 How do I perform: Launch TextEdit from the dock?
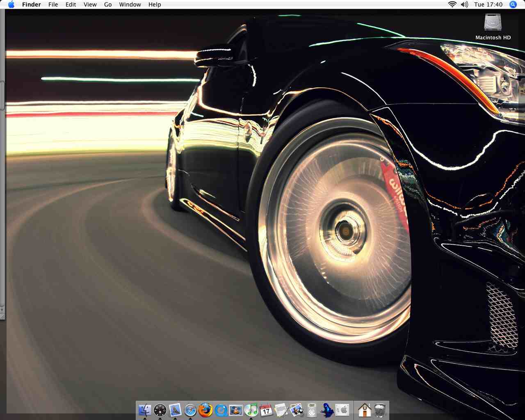click(x=281, y=410)
